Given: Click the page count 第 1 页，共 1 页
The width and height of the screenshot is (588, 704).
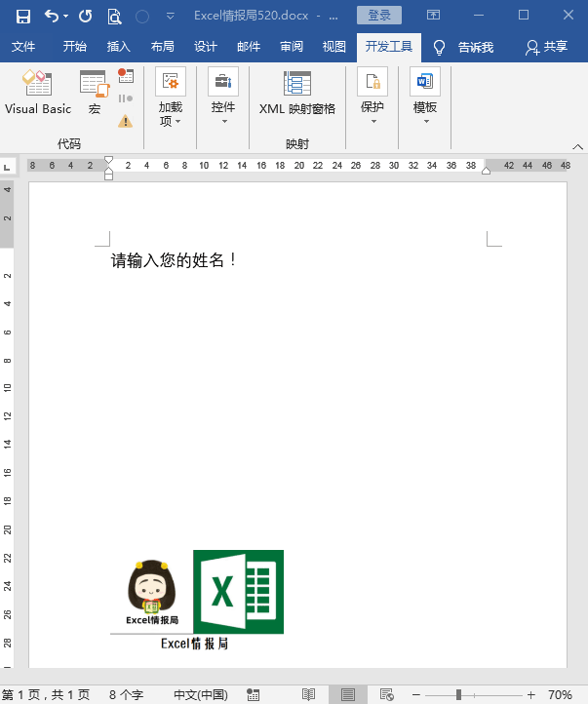Looking at the screenshot, I should tap(46, 695).
